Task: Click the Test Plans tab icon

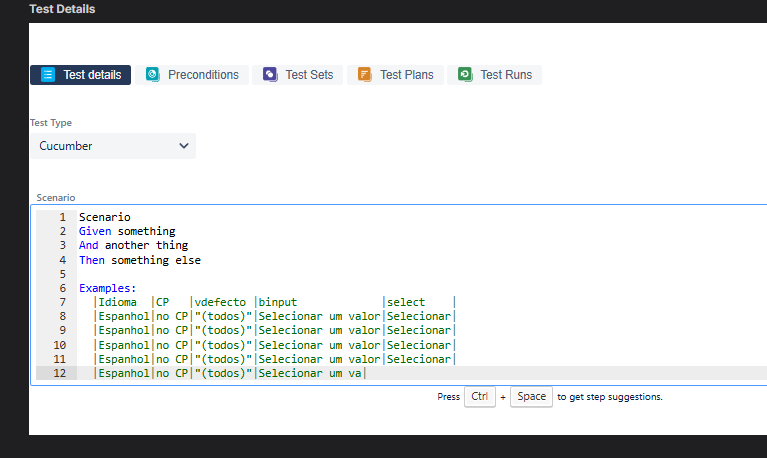Action: pos(364,75)
